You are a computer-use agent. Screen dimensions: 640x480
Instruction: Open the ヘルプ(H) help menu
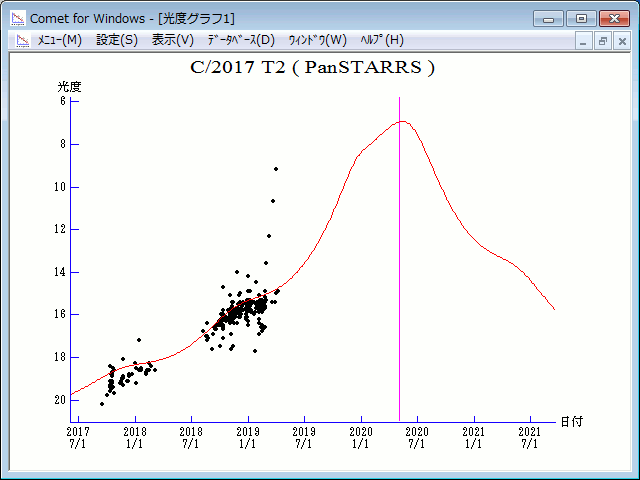381,40
